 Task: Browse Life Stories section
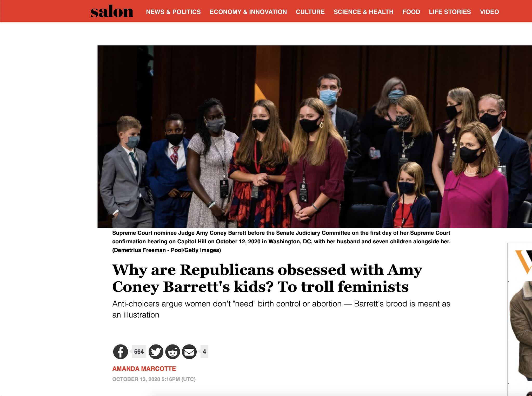click(450, 12)
